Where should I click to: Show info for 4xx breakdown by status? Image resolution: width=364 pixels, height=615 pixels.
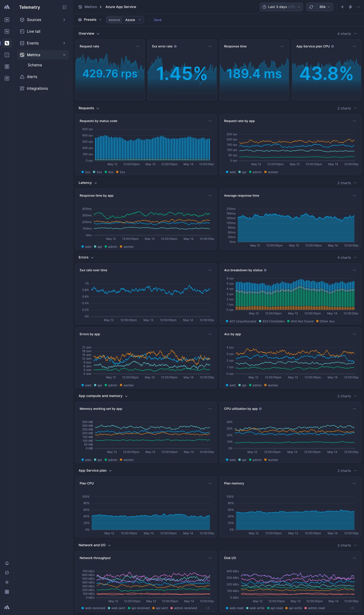tap(265, 270)
